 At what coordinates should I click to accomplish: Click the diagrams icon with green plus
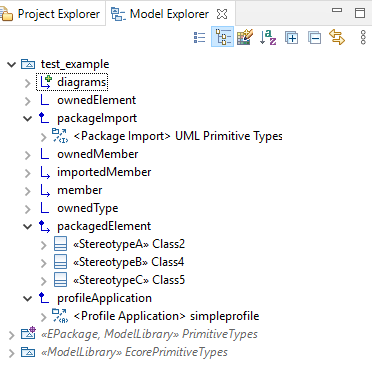(45, 82)
